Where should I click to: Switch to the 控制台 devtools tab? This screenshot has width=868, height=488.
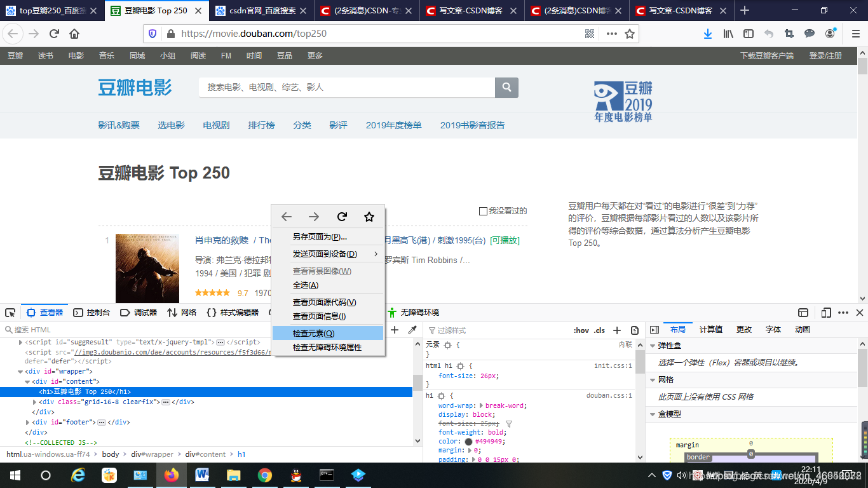[92, 313]
